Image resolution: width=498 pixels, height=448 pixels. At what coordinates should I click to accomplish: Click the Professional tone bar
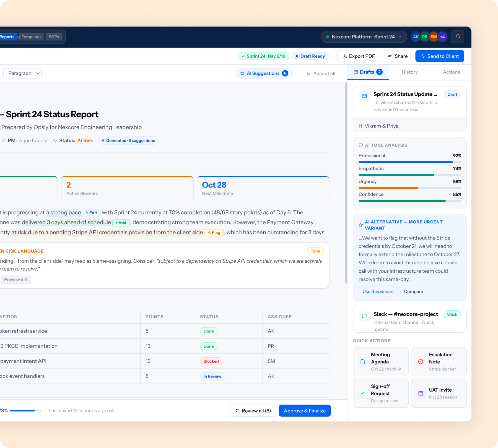[x=410, y=162]
